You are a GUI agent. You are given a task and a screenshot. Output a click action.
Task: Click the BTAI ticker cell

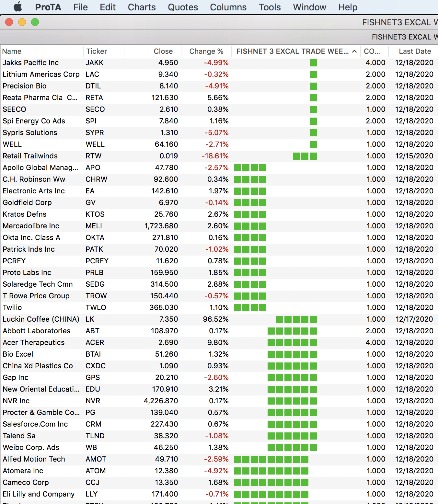[93, 354]
